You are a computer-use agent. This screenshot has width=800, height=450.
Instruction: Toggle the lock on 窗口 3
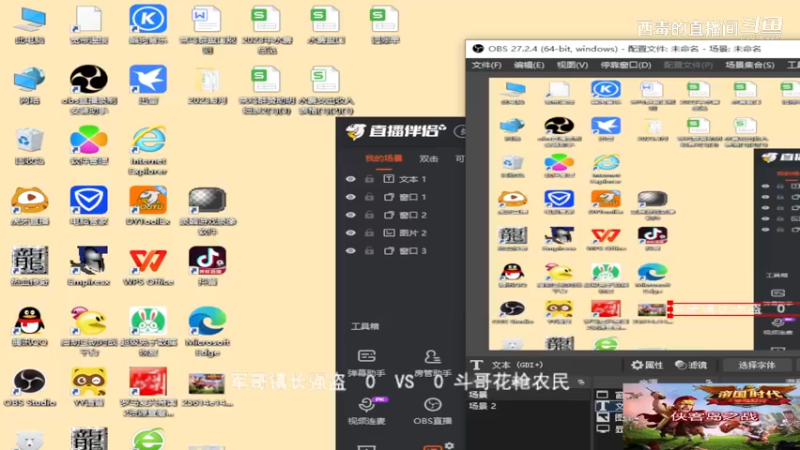click(x=369, y=251)
